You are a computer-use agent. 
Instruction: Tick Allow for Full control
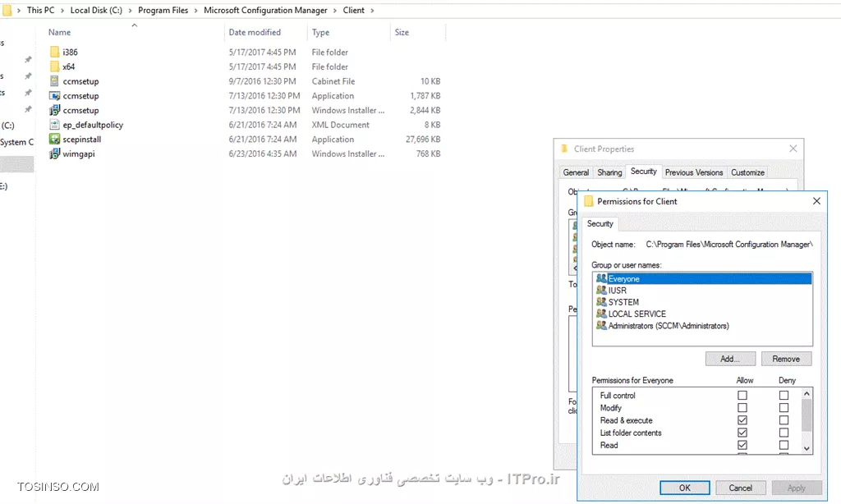pos(742,395)
